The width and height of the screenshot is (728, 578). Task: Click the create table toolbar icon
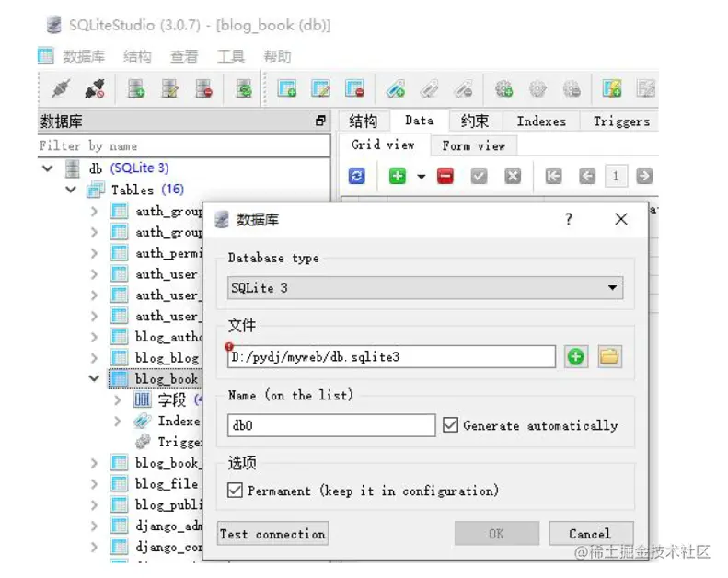286,88
